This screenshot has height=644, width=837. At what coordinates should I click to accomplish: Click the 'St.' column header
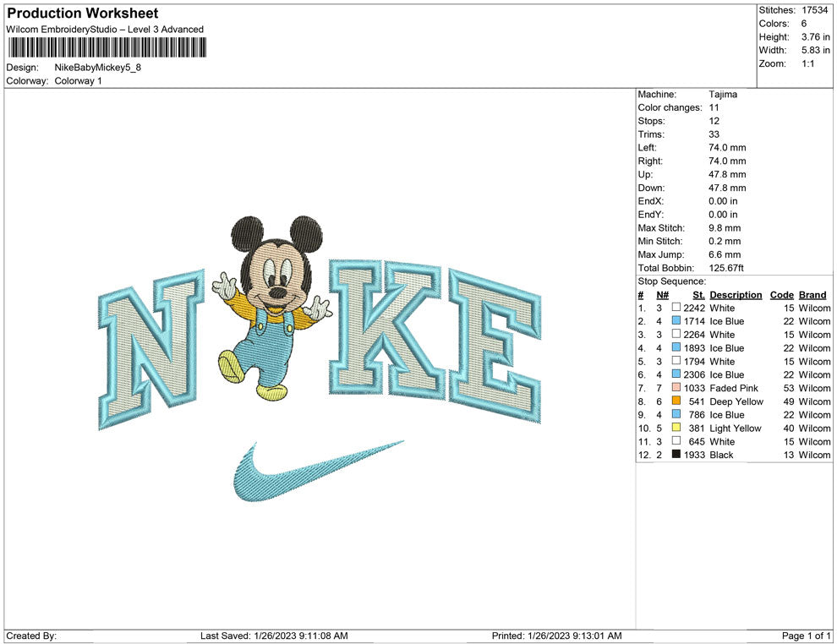click(698, 294)
